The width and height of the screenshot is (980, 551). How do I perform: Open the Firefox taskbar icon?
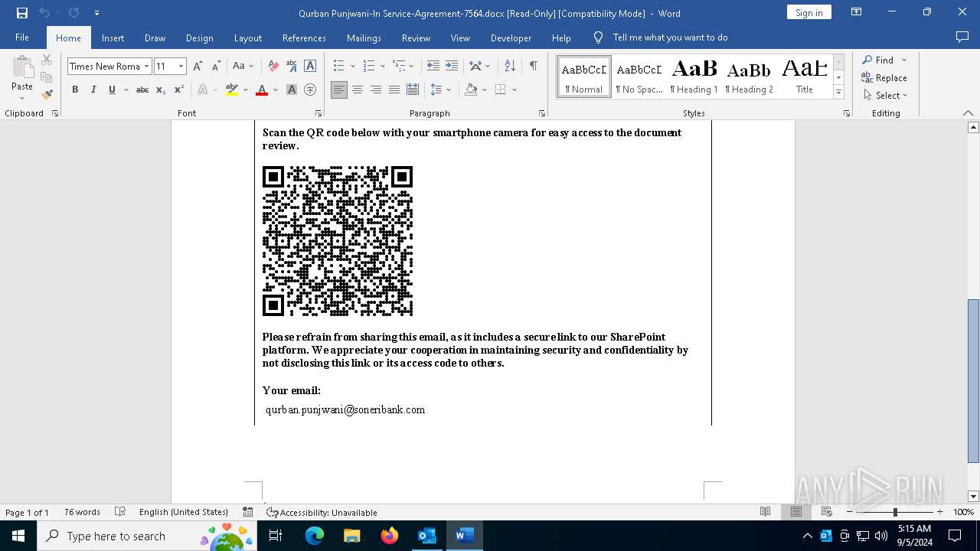[390, 536]
